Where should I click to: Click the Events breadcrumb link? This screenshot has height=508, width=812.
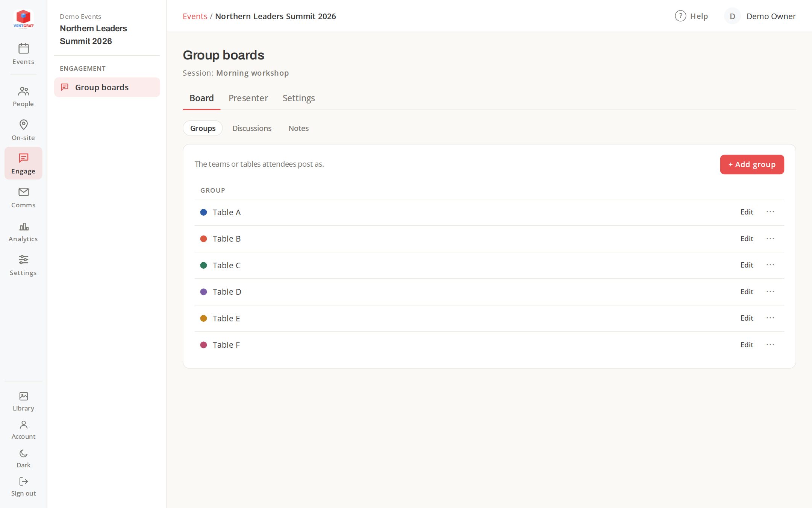(195, 16)
